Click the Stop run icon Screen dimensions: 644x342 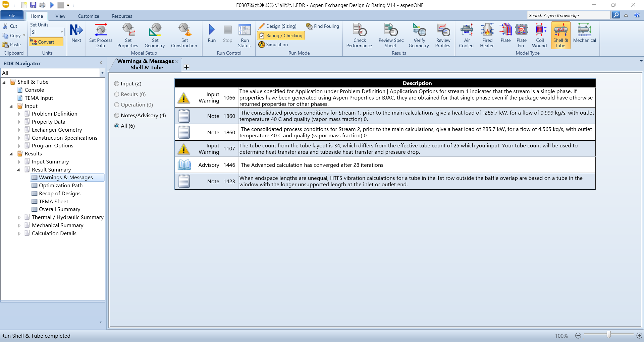point(227,33)
